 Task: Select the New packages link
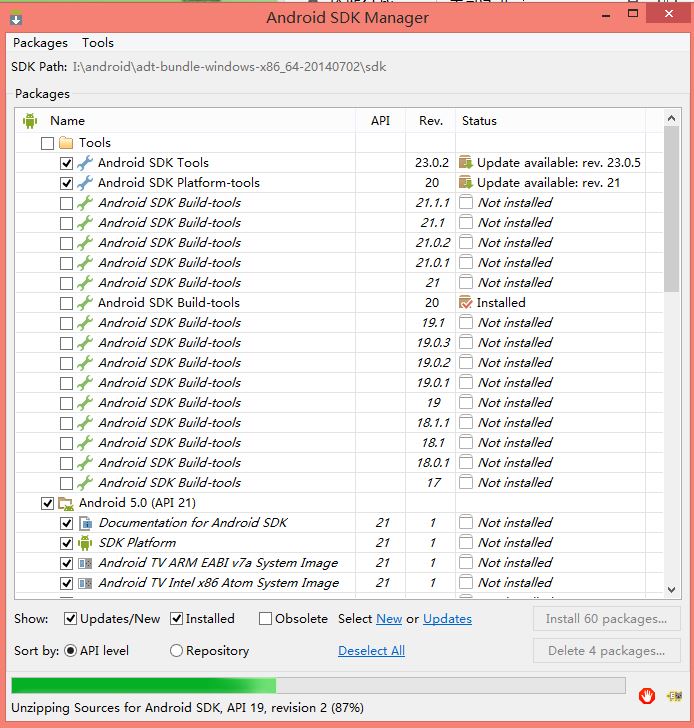pos(389,619)
